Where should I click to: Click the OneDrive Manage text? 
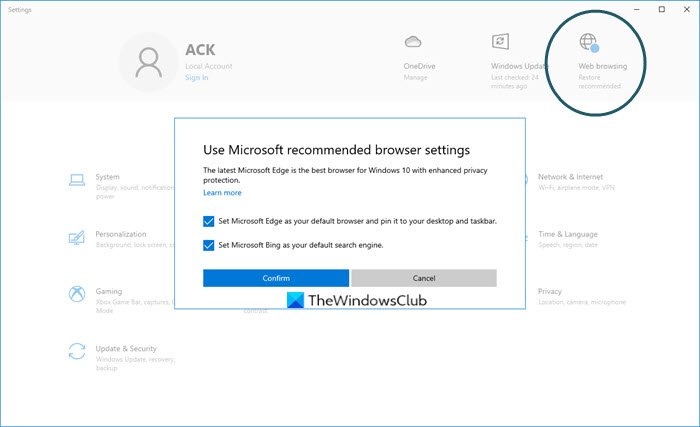416,77
